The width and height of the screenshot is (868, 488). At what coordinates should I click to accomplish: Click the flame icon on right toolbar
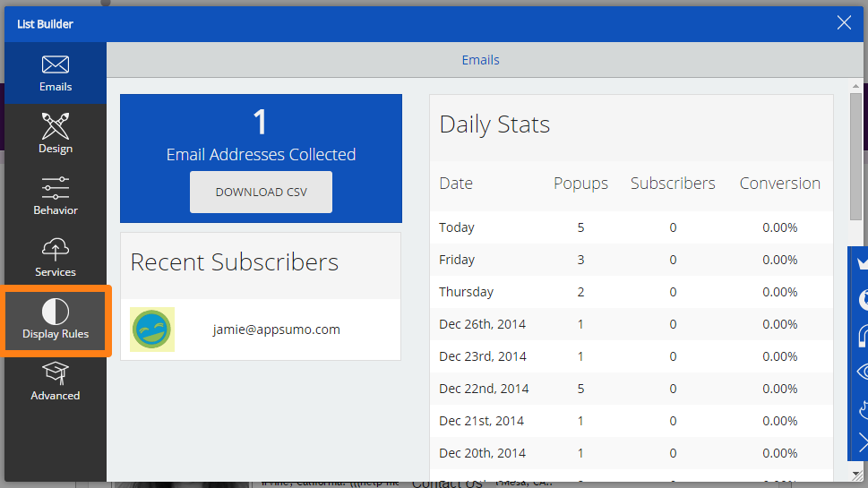click(861, 408)
